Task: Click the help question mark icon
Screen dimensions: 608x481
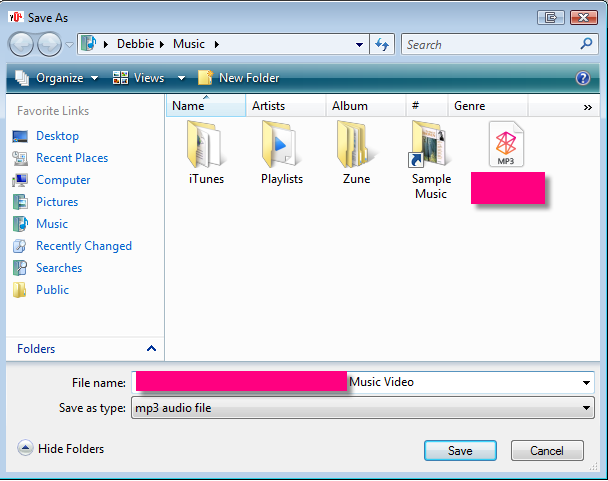Action: click(583, 78)
